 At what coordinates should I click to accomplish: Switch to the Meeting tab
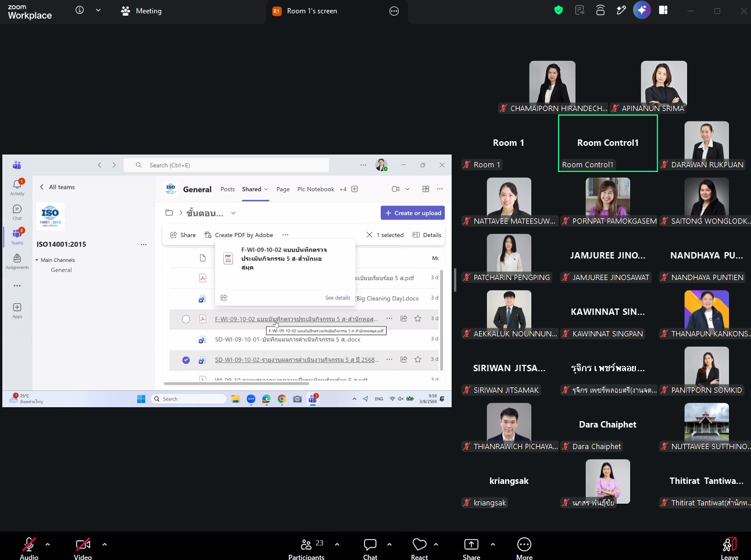coord(141,11)
